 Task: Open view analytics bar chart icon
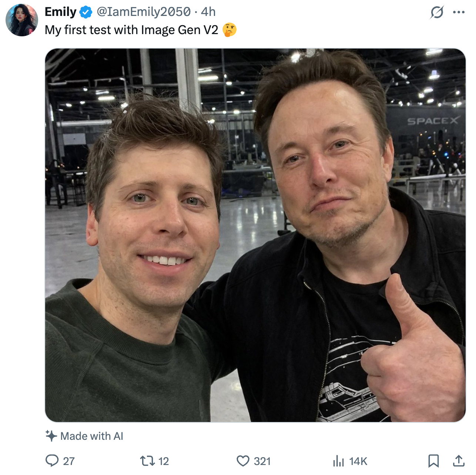tap(338, 461)
